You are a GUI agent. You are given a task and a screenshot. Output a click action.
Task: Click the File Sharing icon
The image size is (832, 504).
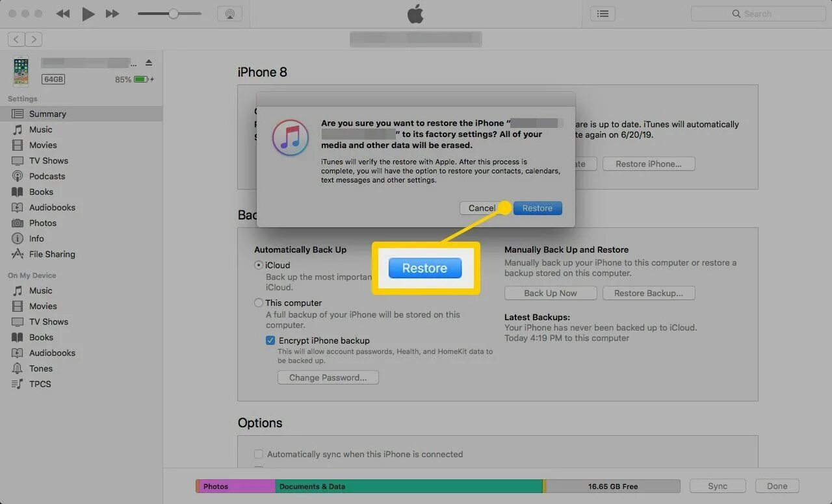18,254
